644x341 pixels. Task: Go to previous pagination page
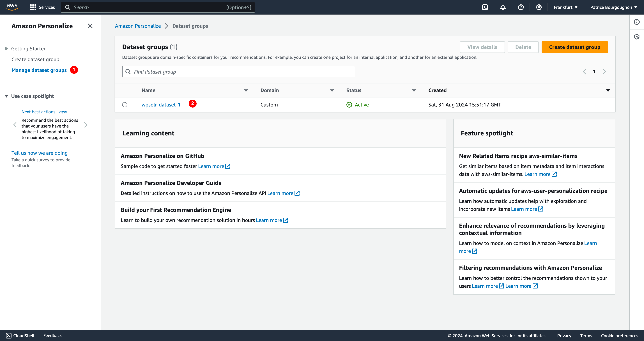pos(584,72)
